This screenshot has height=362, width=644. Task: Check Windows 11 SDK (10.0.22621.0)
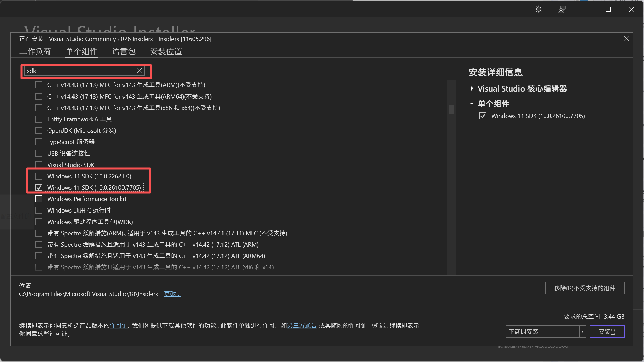pyautogui.click(x=39, y=176)
